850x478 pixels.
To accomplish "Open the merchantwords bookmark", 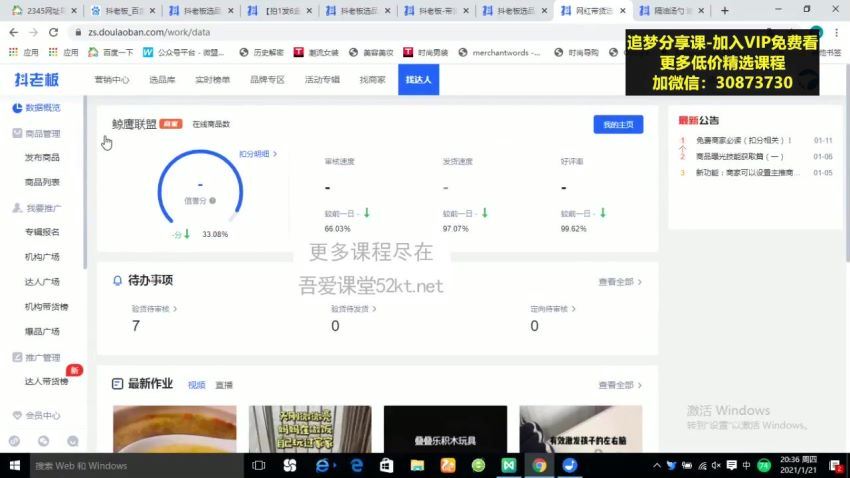I will 499,53.
